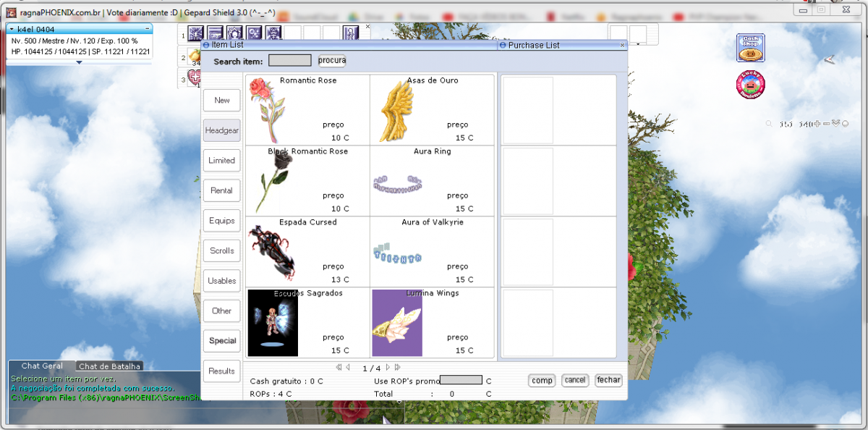The height and width of the screenshot is (430, 868).
Task: Switch to Chat de Batalha tab
Action: coord(110,366)
